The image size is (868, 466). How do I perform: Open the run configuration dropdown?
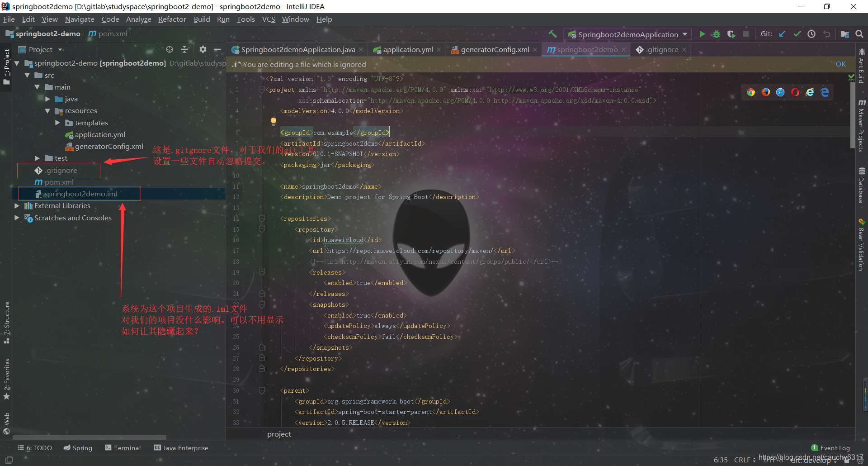[628, 34]
